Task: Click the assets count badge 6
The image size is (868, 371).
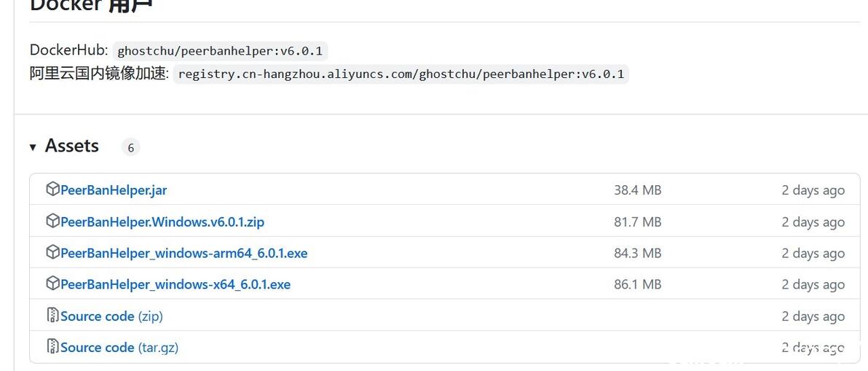Action: 130,148
